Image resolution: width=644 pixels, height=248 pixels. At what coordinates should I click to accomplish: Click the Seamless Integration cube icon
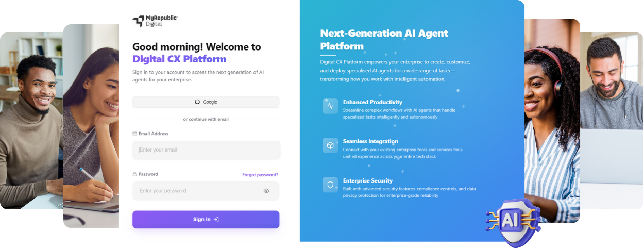point(330,145)
